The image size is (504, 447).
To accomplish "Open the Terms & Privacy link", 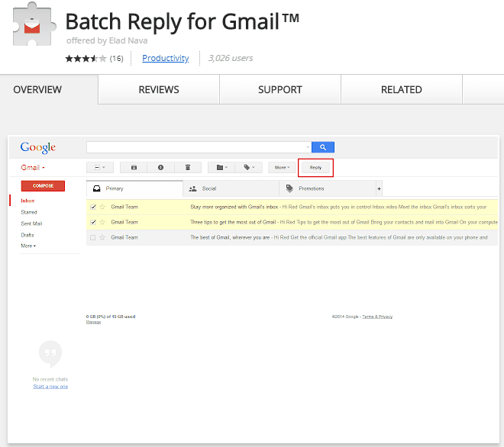I will (x=377, y=317).
